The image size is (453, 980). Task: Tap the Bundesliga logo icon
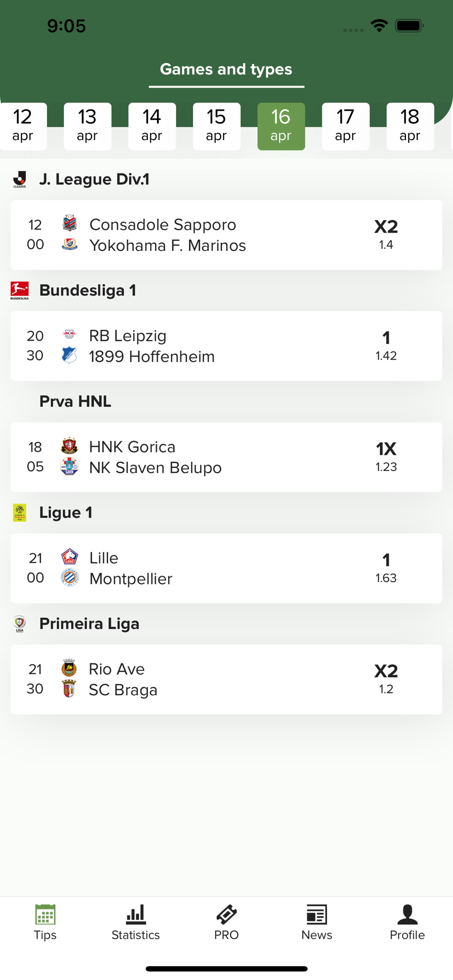point(20,291)
